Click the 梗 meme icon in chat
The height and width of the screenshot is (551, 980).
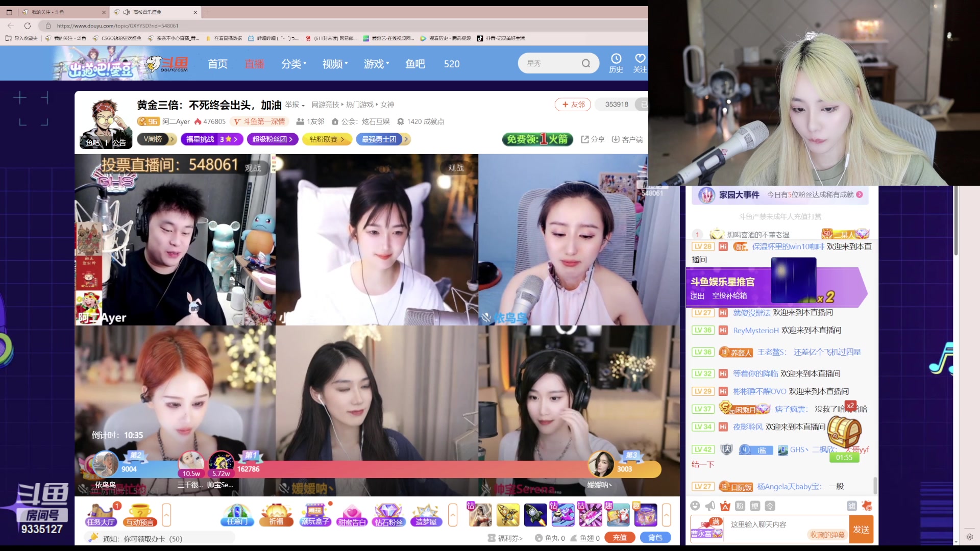coord(755,506)
